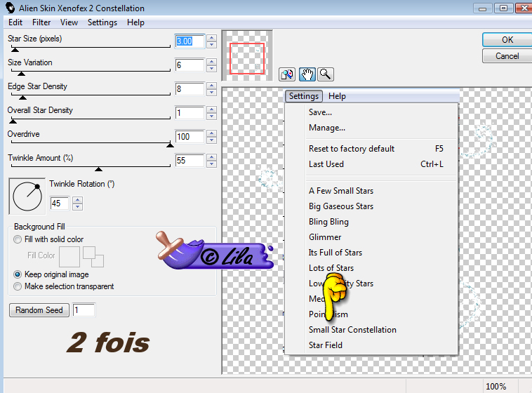
Task: Click the Size Variation slider handle
Action: tap(21, 74)
